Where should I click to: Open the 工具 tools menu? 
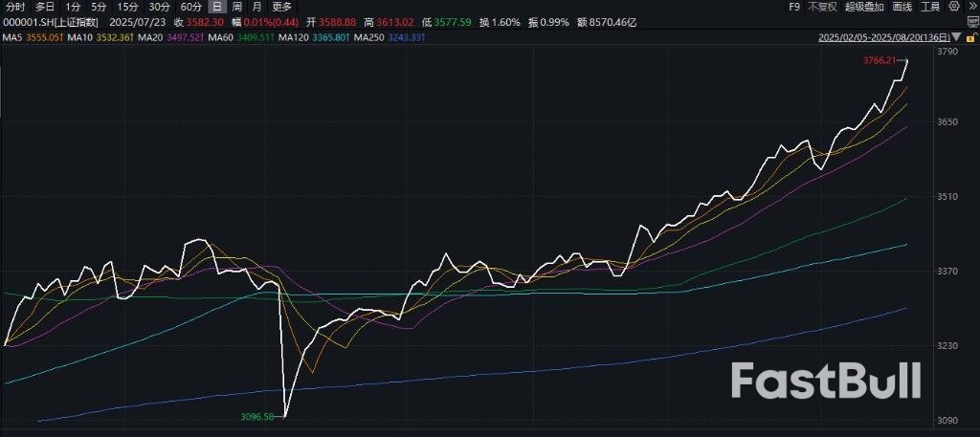(x=930, y=7)
